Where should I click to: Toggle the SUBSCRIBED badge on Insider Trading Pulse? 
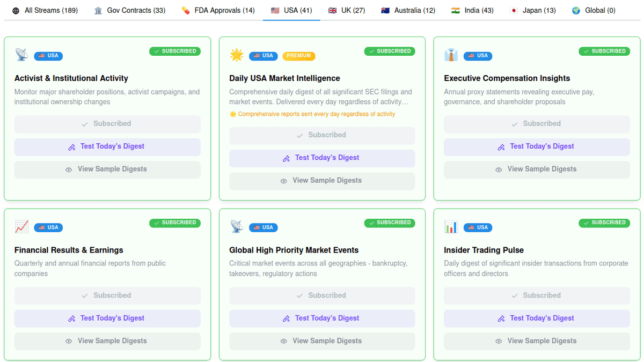coord(604,223)
